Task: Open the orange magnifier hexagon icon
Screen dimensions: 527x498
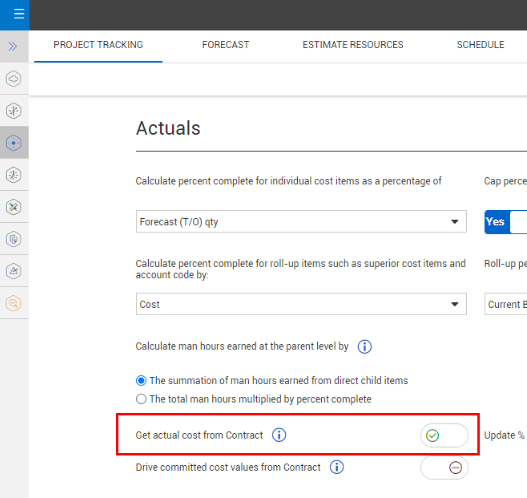Action: pyautogui.click(x=13, y=303)
